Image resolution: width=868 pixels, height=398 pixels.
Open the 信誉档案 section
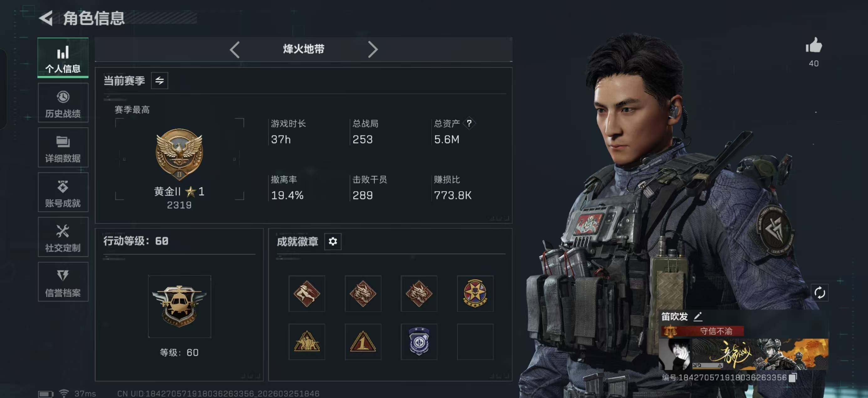tap(63, 282)
